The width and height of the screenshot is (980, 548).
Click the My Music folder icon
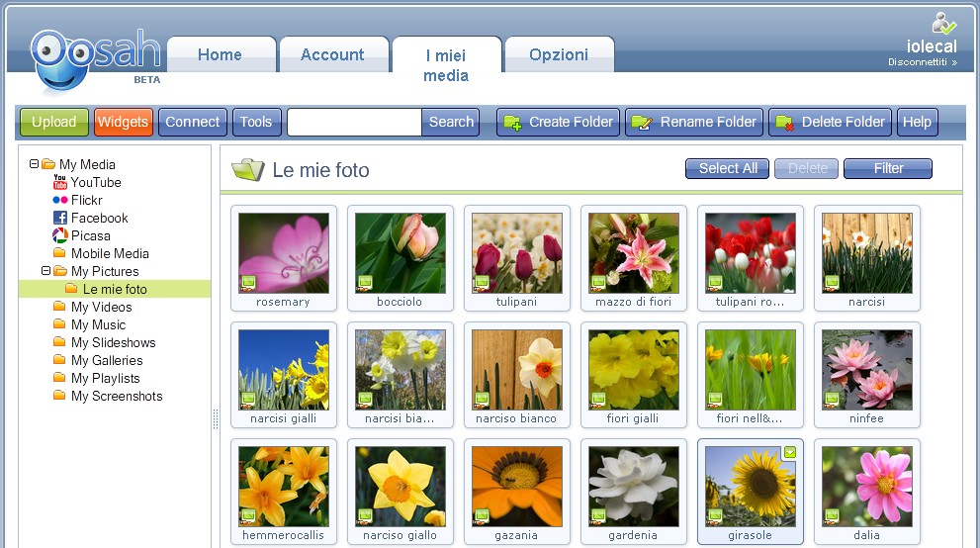click(x=59, y=324)
